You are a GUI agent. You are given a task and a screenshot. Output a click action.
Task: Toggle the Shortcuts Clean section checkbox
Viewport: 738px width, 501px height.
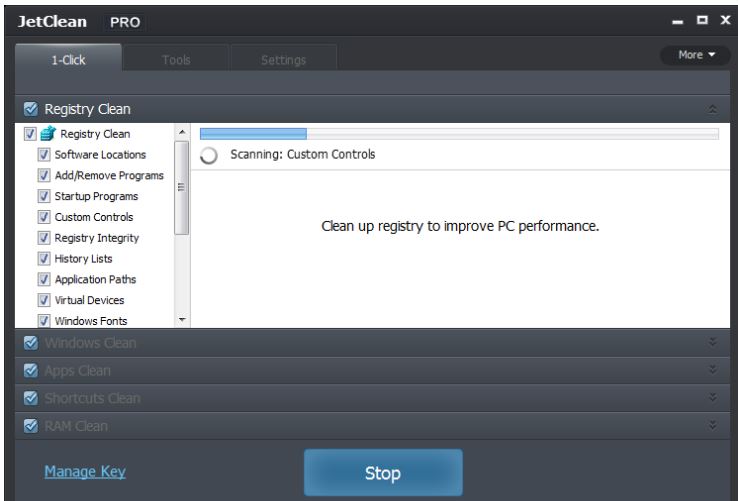(31, 398)
